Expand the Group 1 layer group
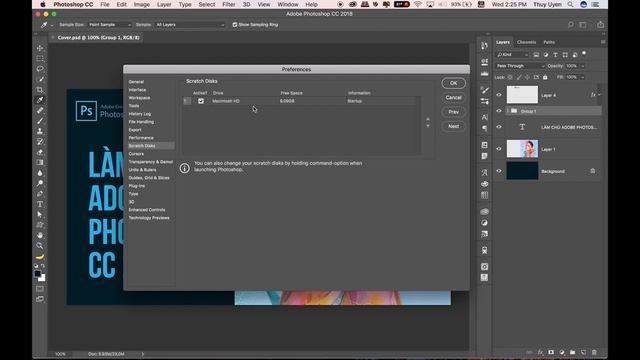The width and height of the screenshot is (640, 360). [x=508, y=111]
